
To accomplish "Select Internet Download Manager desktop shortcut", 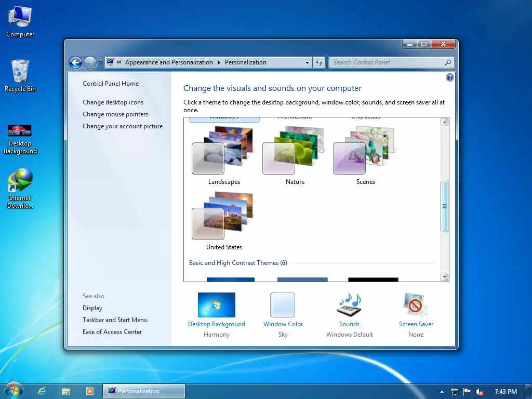I will tap(20, 189).
